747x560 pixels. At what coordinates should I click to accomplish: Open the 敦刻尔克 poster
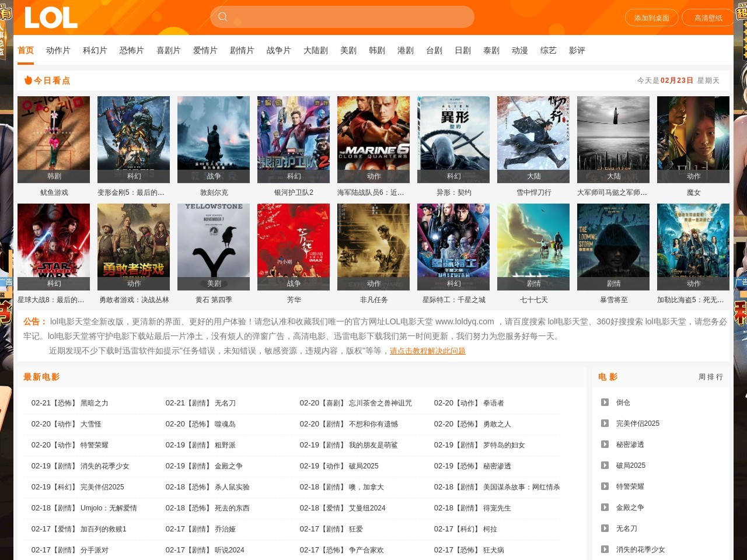tap(214, 139)
